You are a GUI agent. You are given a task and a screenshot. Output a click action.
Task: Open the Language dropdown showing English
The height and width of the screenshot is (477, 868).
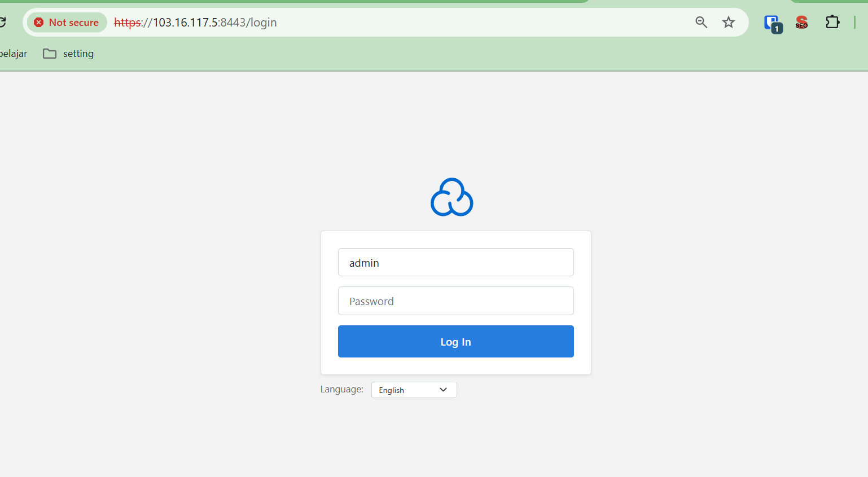point(414,390)
